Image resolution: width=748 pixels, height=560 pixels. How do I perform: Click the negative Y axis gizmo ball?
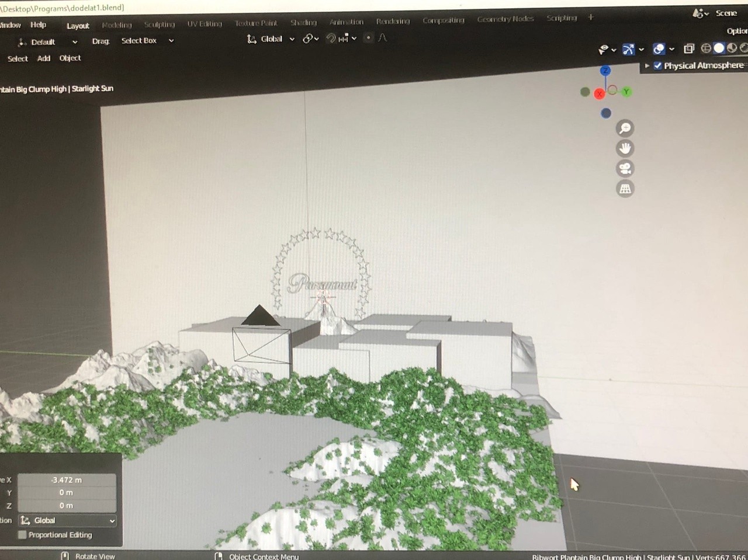[x=585, y=92]
